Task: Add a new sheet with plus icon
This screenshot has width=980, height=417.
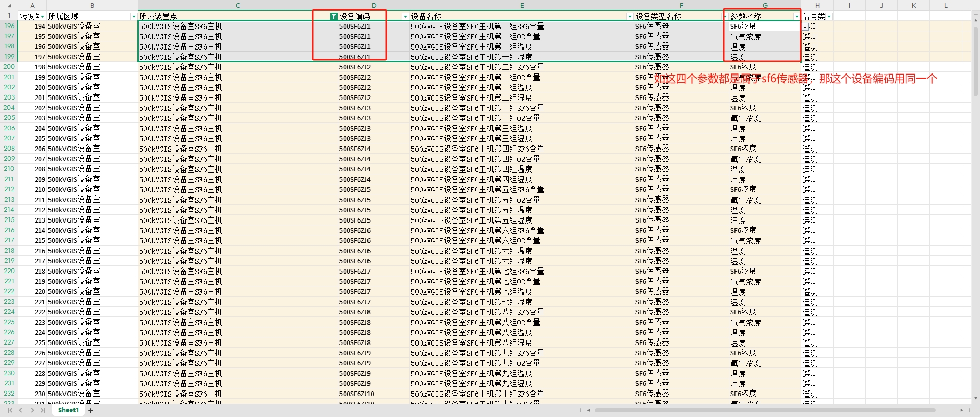Action: point(91,410)
